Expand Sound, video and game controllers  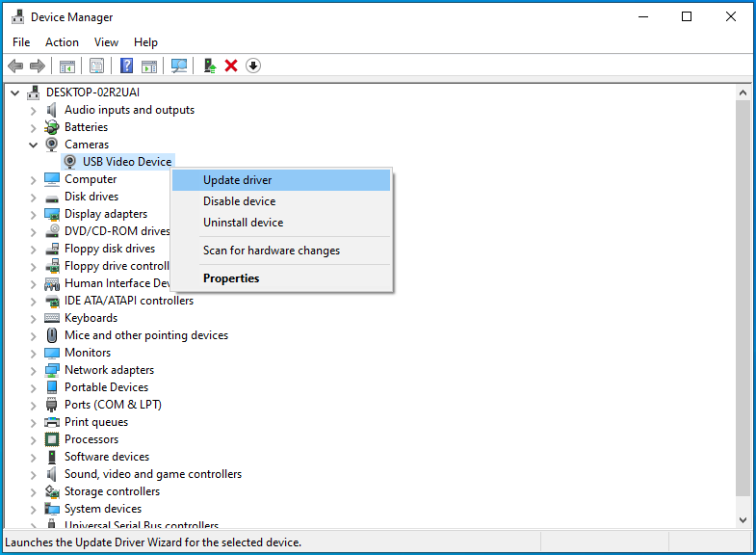pyautogui.click(x=34, y=474)
